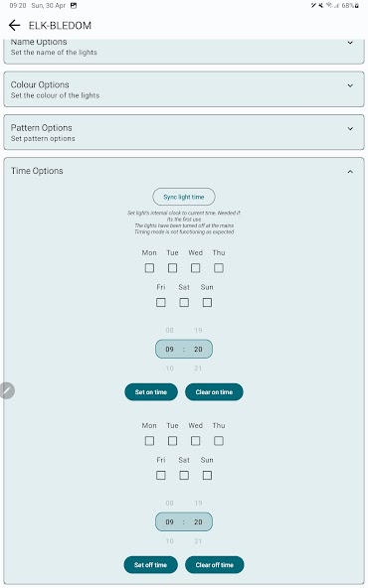Tap the Sync light time button
This screenshot has height=588, width=368.
pos(184,197)
